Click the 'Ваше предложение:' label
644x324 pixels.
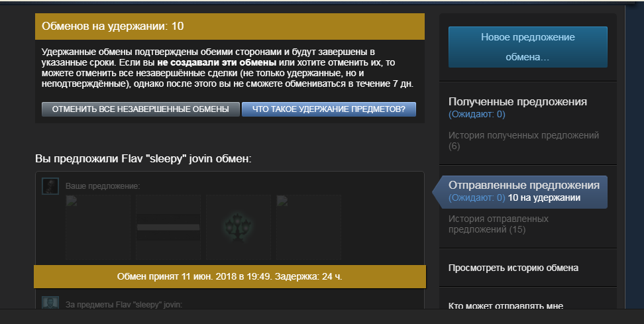103,186
